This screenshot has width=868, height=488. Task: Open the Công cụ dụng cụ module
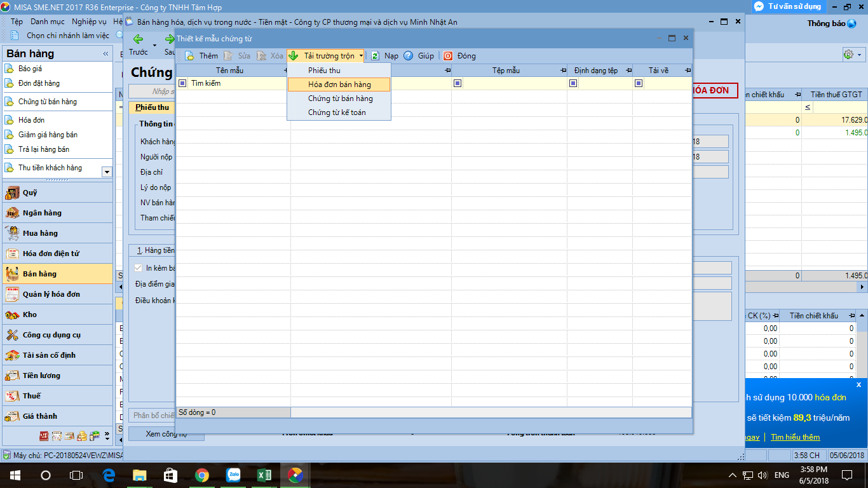click(x=57, y=335)
